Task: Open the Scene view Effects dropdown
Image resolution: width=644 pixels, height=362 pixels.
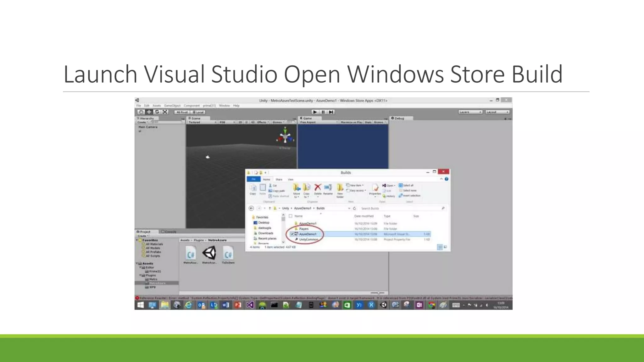Action: click(263, 122)
